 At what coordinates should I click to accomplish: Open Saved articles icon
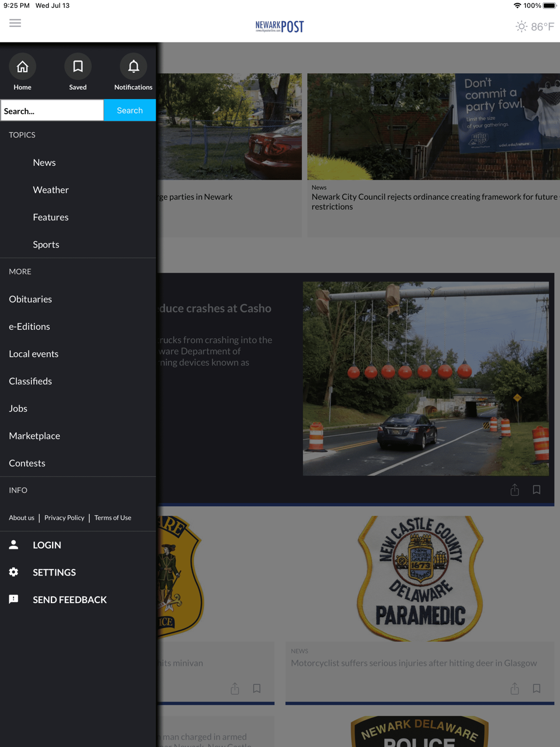[x=78, y=72]
